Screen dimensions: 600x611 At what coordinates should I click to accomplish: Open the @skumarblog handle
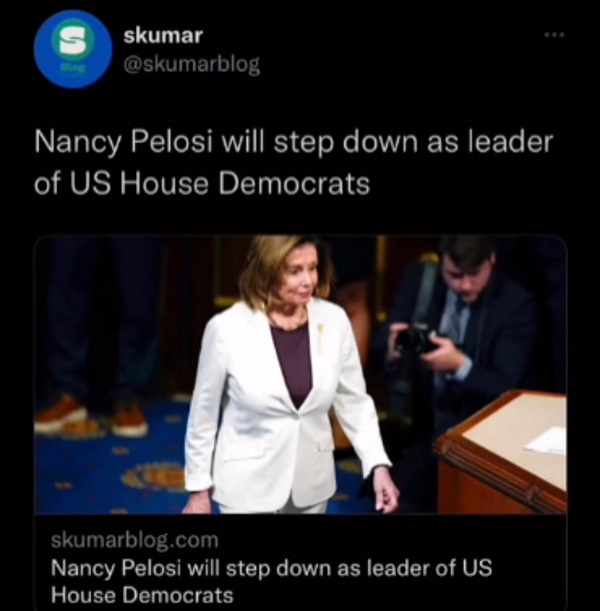191,65
